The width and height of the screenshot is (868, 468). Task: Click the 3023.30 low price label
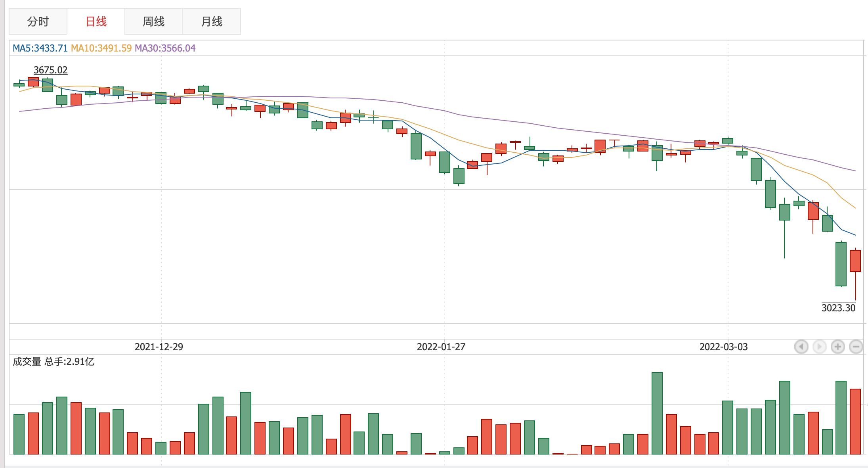coord(838,308)
